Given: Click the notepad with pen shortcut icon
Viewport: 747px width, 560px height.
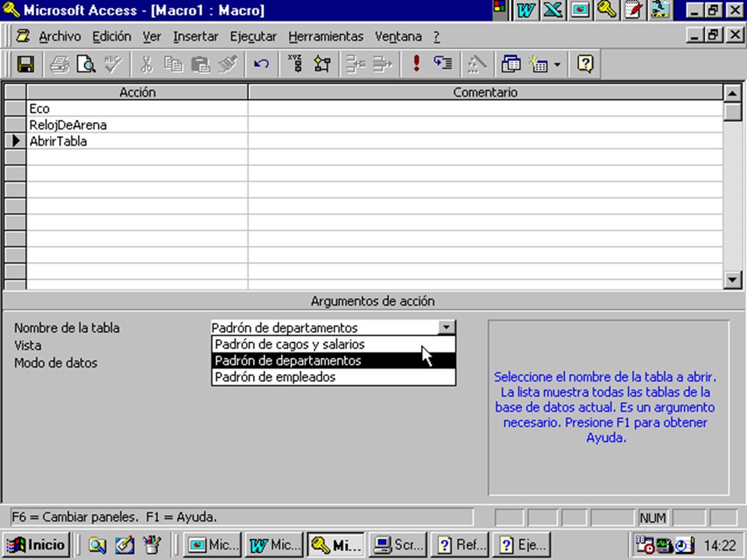Looking at the screenshot, I should (x=633, y=10).
